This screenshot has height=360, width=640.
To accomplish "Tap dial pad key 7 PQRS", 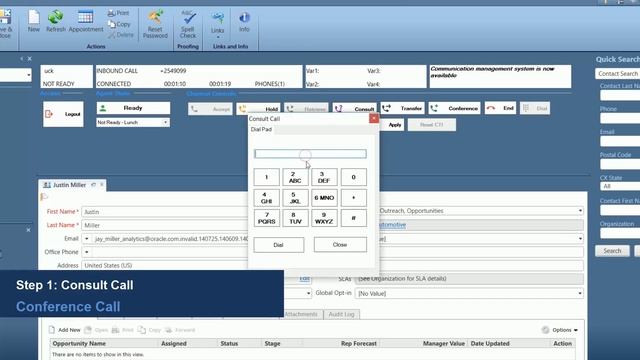I will tap(267, 218).
